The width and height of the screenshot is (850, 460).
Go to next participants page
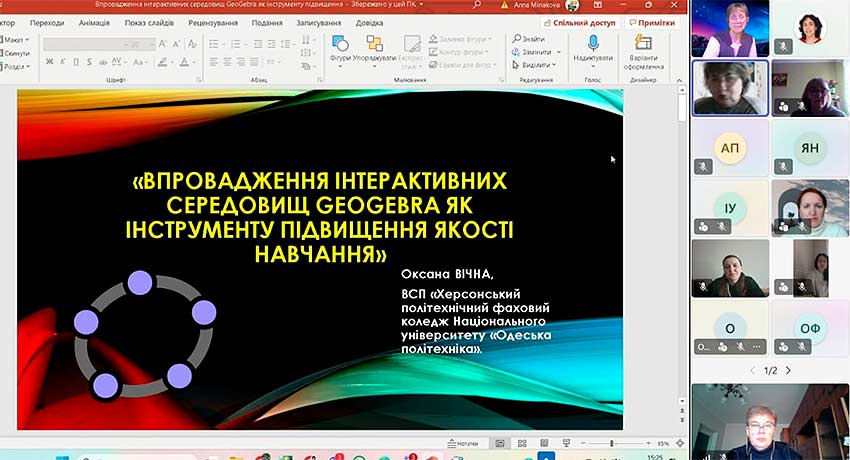pos(788,371)
